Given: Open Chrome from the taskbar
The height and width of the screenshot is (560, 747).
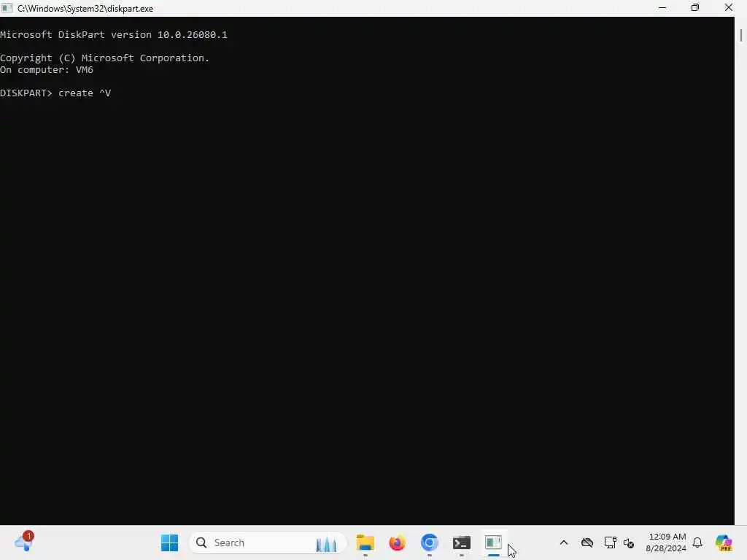Looking at the screenshot, I should [429, 542].
